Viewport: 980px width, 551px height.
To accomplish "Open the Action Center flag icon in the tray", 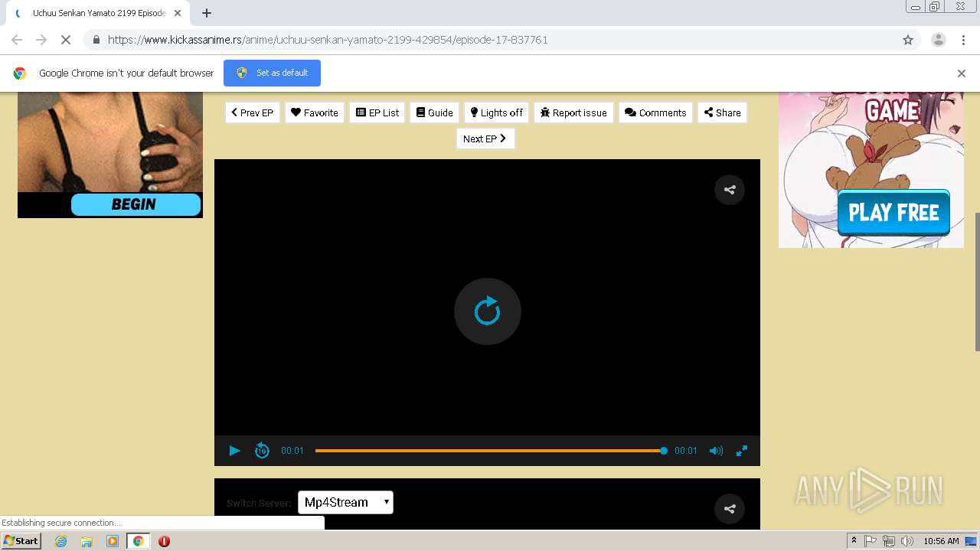I will click(x=871, y=541).
